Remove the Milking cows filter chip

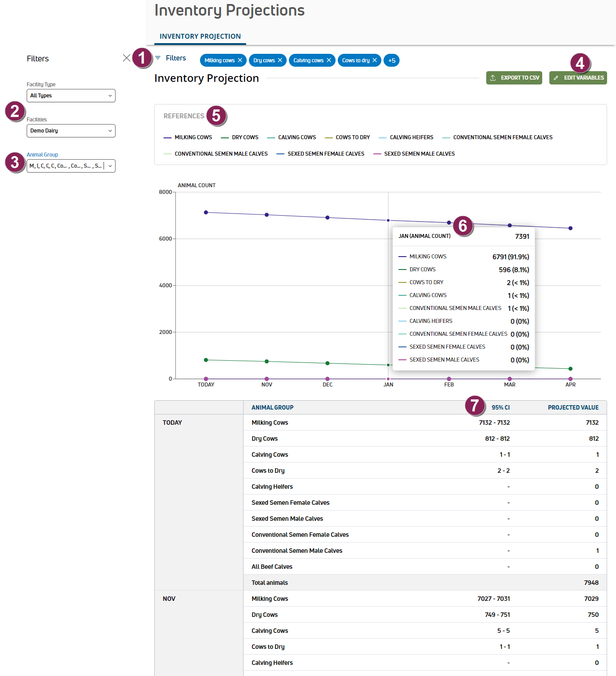coord(240,60)
